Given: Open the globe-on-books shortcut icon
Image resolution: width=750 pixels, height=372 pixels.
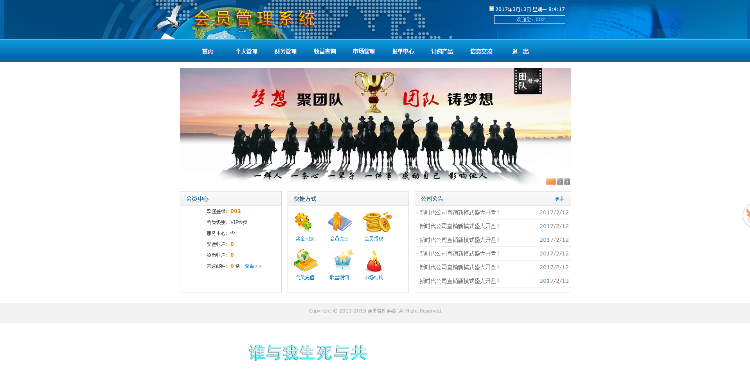Looking at the screenshot, I should coord(305,261).
